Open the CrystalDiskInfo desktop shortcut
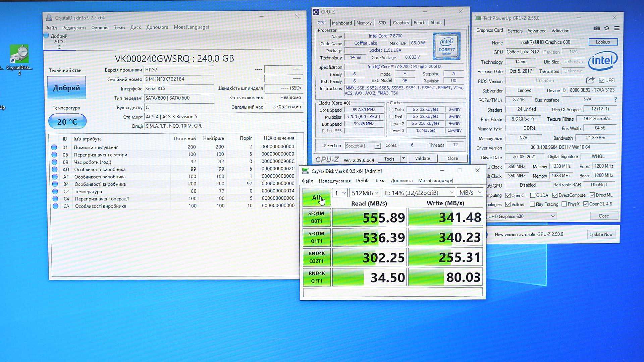Image resolution: width=644 pixels, height=362 pixels. click(x=19, y=60)
